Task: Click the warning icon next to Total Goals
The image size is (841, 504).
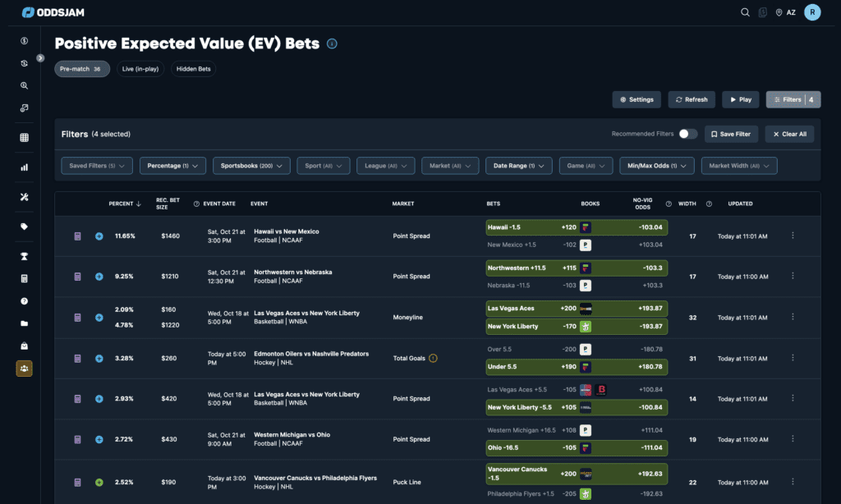Action: tap(433, 358)
